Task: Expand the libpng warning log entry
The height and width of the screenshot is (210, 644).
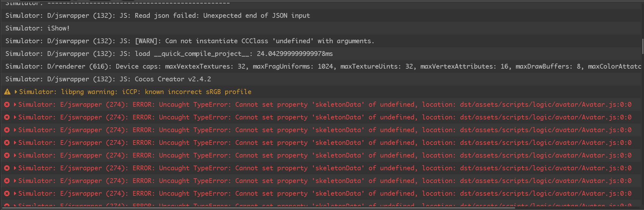Action: pyautogui.click(x=16, y=92)
